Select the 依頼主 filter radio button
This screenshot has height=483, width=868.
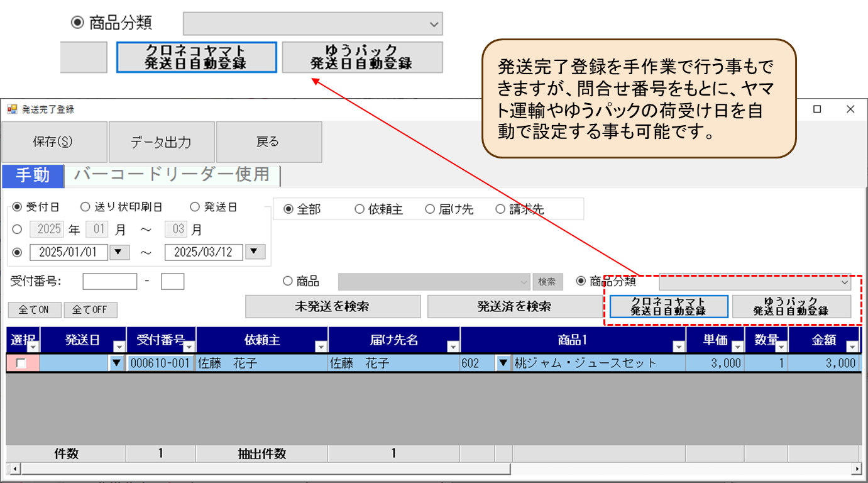tap(360, 209)
